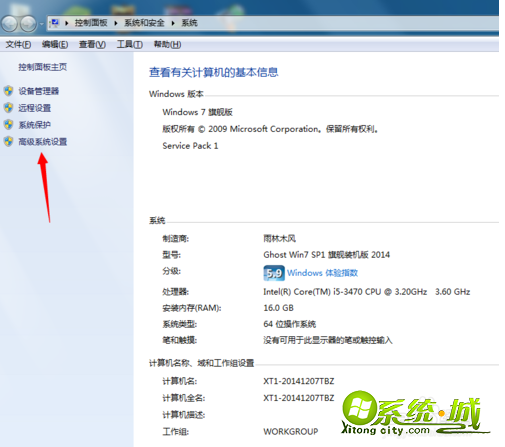Image resolution: width=505 pixels, height=447 pixels.
Task: Click system type value 64 位操作系统
Action: tap(289, 324)
